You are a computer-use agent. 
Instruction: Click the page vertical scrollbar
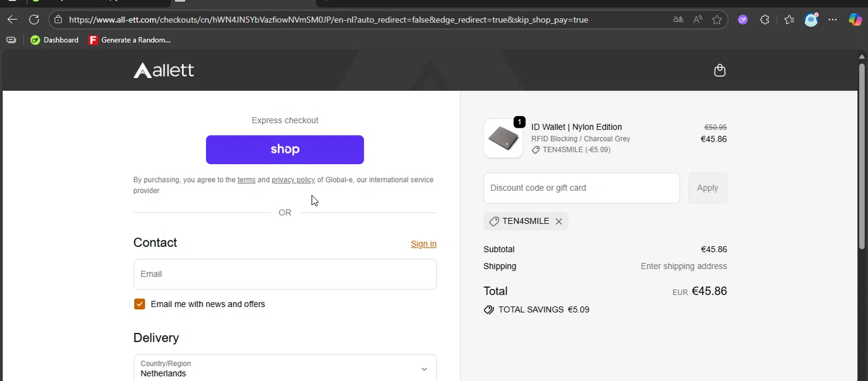[862, 156]
